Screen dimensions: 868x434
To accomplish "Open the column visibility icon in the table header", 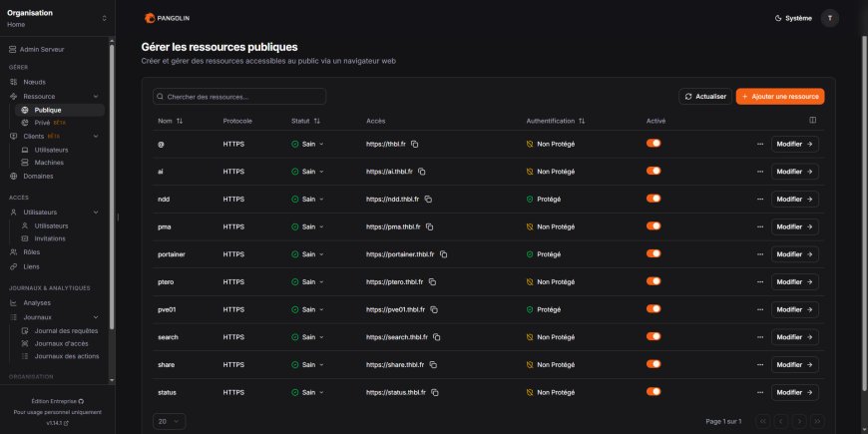I will pyautogui.click(x=813, y=120).
